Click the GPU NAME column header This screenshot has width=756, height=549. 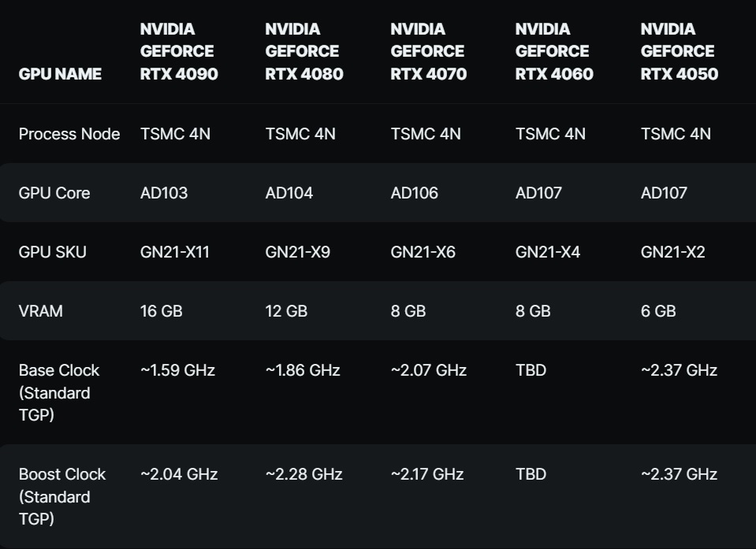pyautogui.click(x=60, y=74)
